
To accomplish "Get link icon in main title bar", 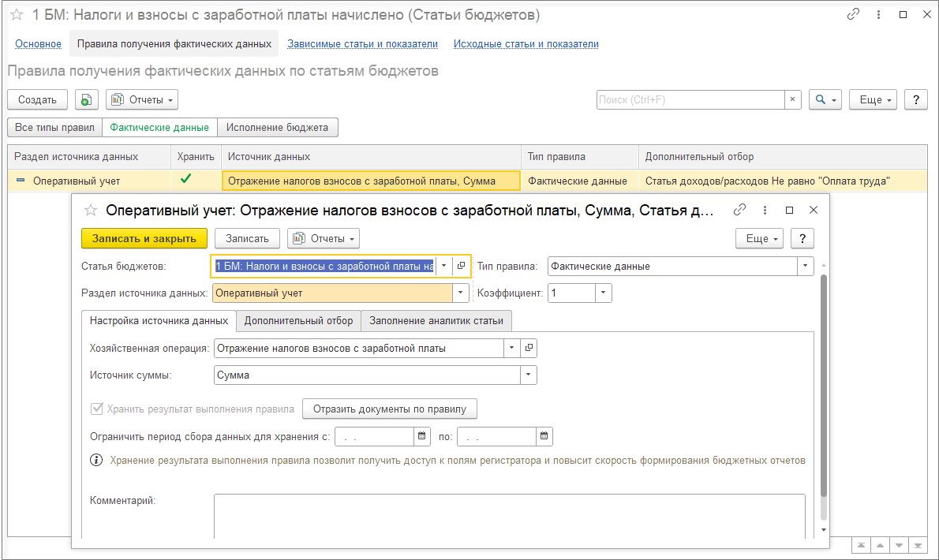I will coord(853,14).
